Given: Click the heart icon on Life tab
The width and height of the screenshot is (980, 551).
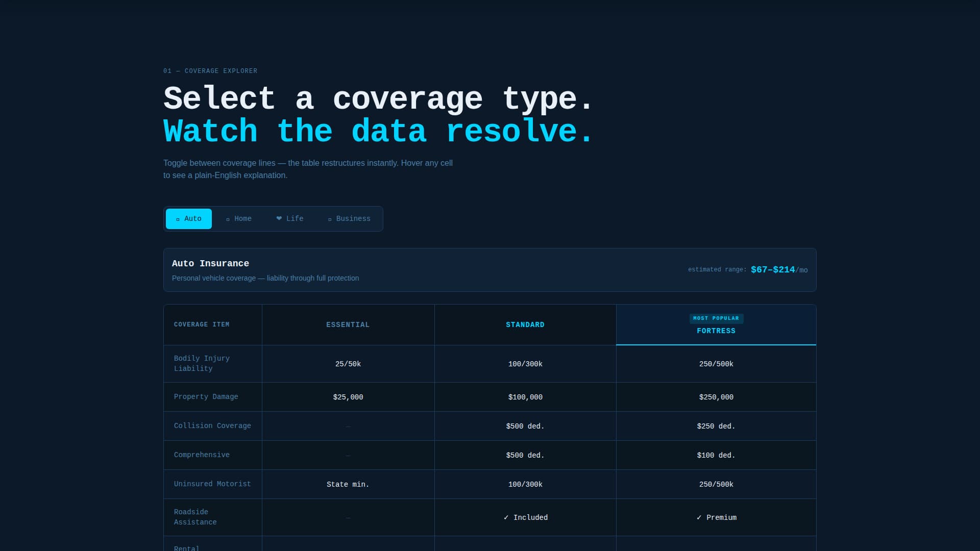Looking at the screenshot, I should tap(279, 218).
